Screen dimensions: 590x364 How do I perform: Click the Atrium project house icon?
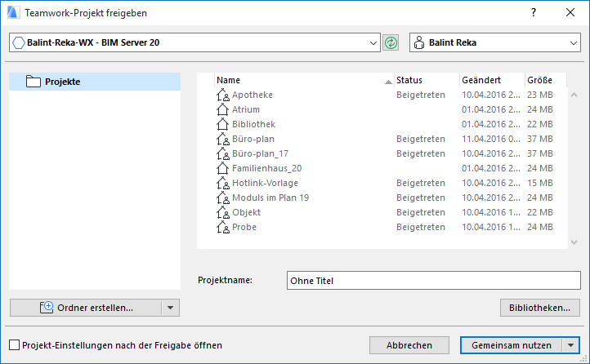pyautogui.click(x=222, y=110)
